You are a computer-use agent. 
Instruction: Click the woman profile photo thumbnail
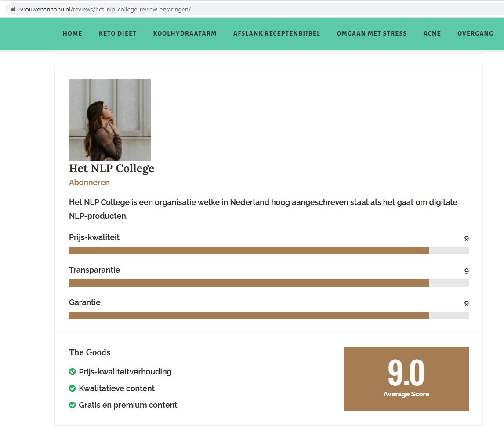coord(110,119)
